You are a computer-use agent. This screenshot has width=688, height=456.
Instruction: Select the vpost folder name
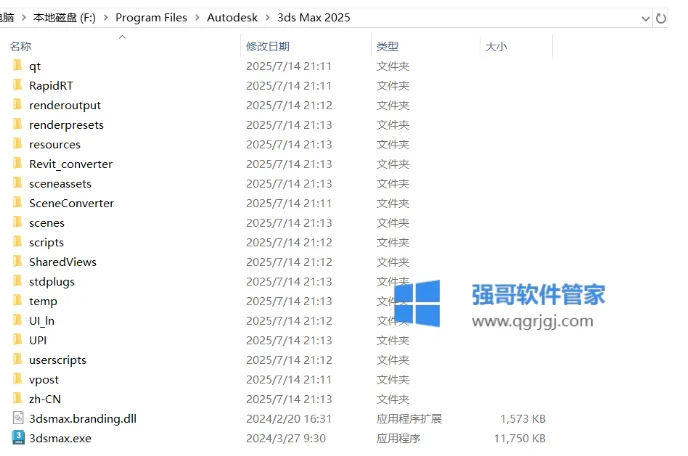[x=43, y=380]
